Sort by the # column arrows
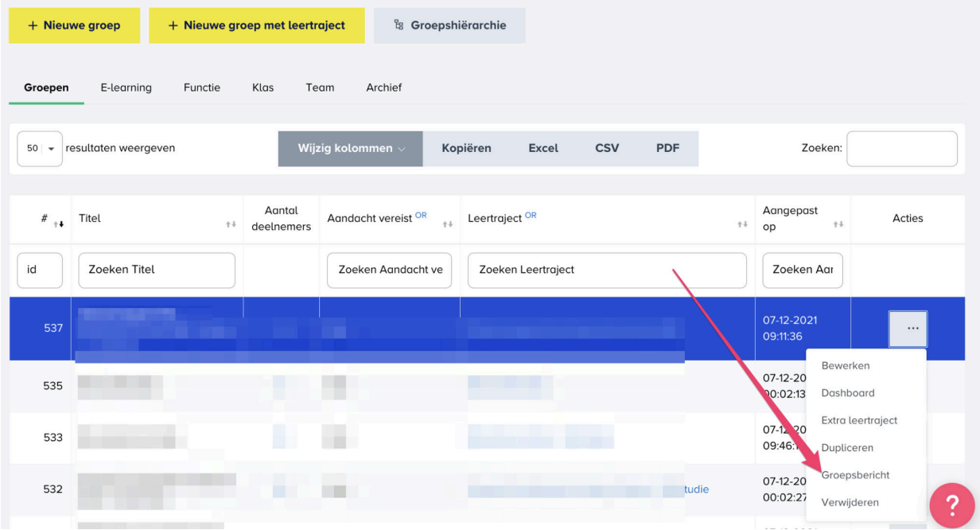This screenshot has width=980, height=530. click(58, 225)
